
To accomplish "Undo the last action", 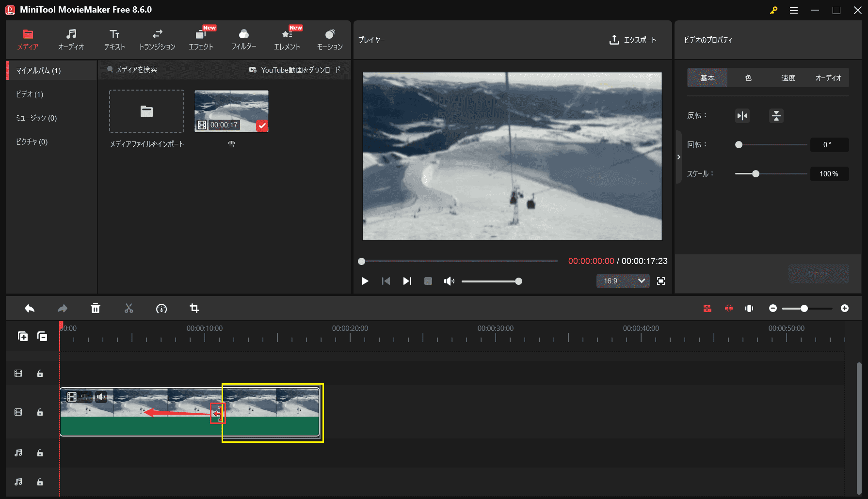I will point(29,308).
